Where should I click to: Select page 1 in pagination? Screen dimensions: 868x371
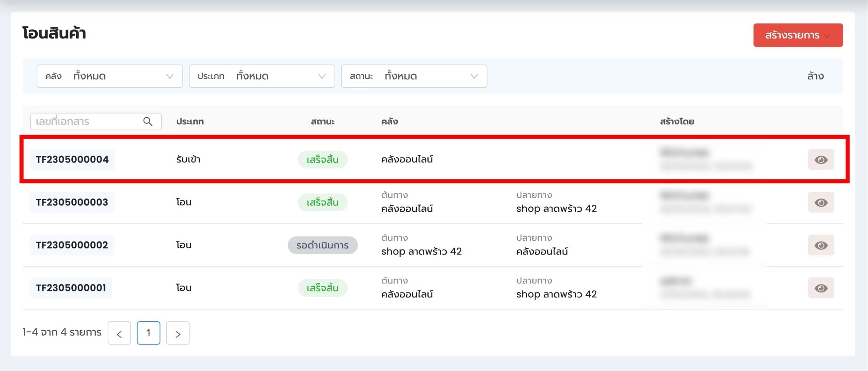[x=149, y=333]
